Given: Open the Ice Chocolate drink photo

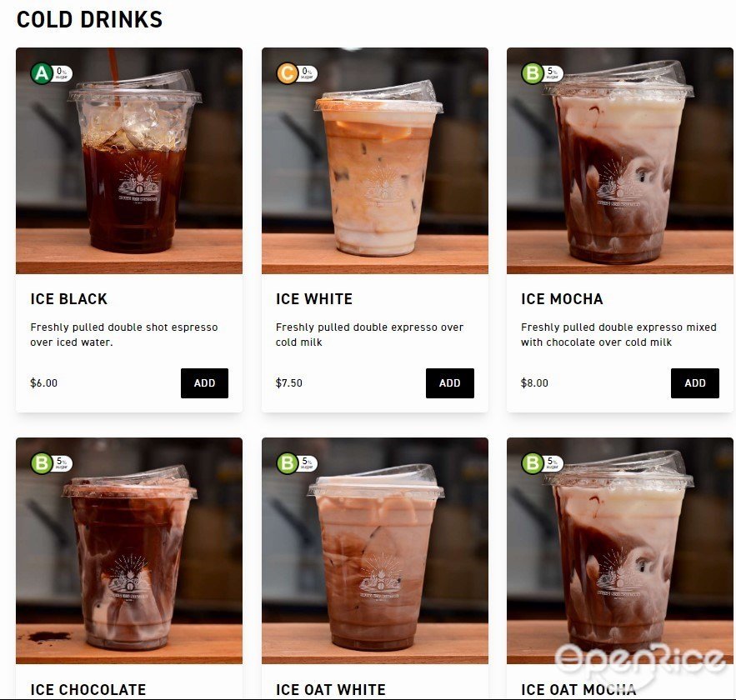Looking at the screenshot, I should 129,551.
